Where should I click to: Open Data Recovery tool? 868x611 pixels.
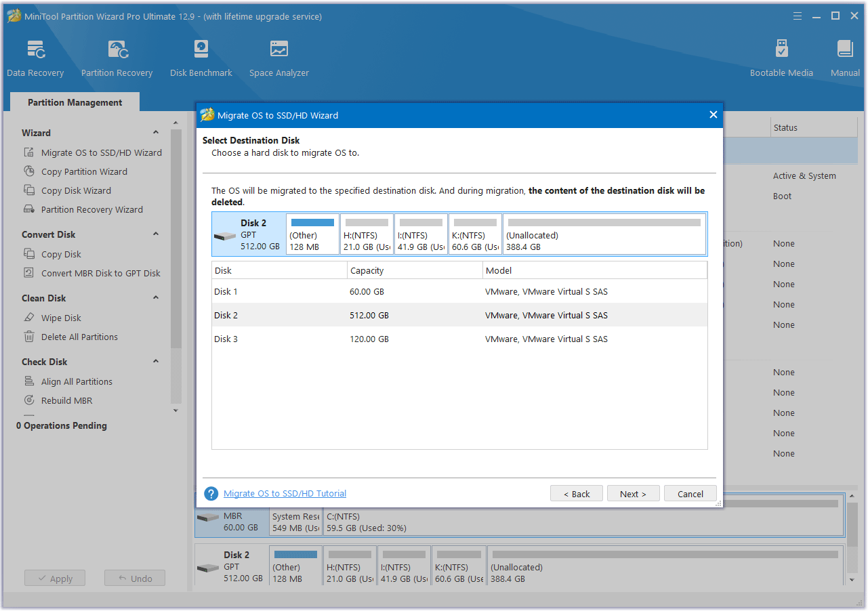[x=35, y=59]
